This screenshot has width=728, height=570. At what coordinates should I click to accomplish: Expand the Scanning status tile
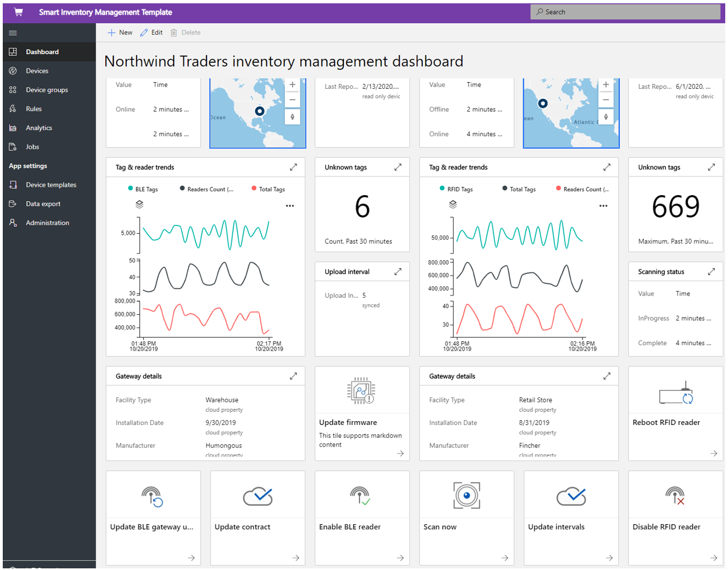pyautogui.click(x=711, y=272)
